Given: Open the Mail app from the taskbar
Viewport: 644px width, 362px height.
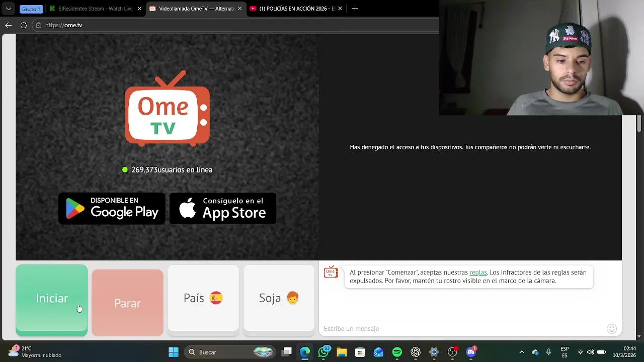Looking at the screenshot, I should click(378, 352).
